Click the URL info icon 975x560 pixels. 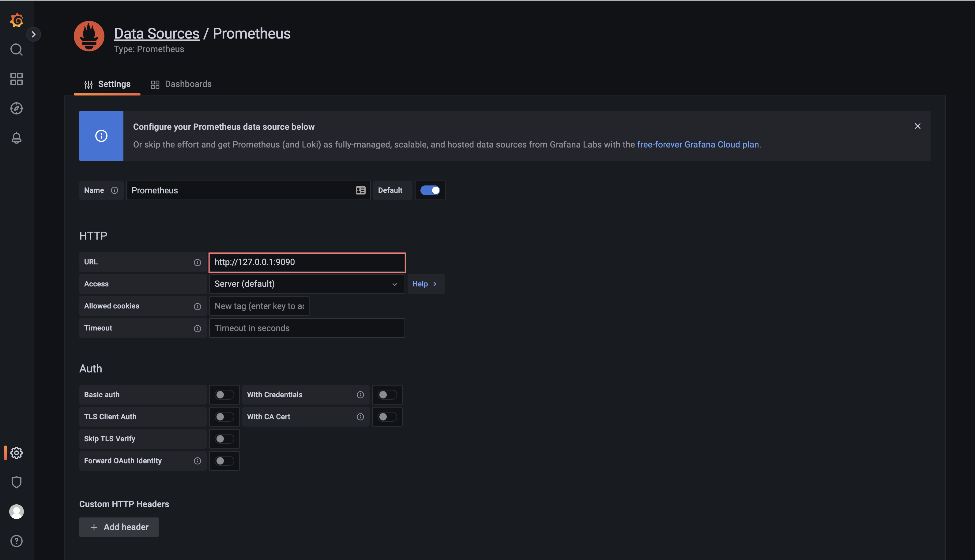pyautogui.click(x=198, y=262)
